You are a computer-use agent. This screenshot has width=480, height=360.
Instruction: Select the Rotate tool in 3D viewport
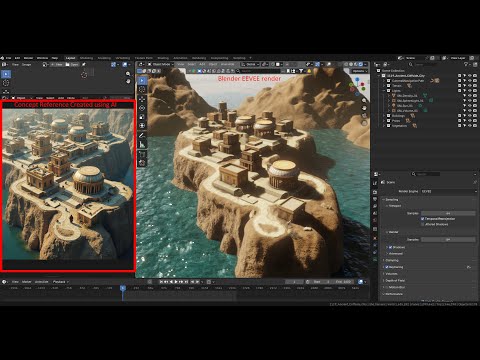click(142, 108)
